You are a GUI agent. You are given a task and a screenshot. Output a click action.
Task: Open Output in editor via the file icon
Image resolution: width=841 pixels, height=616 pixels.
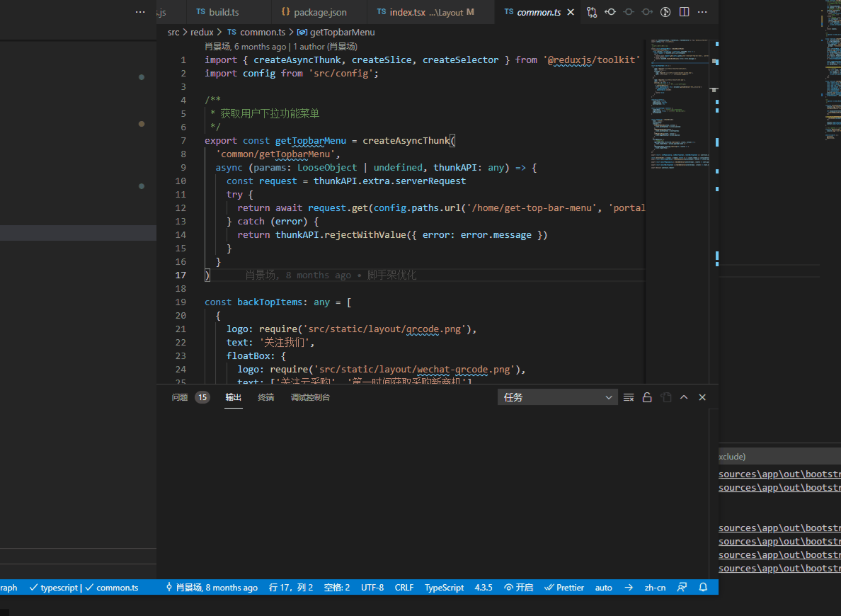(665, 397)
